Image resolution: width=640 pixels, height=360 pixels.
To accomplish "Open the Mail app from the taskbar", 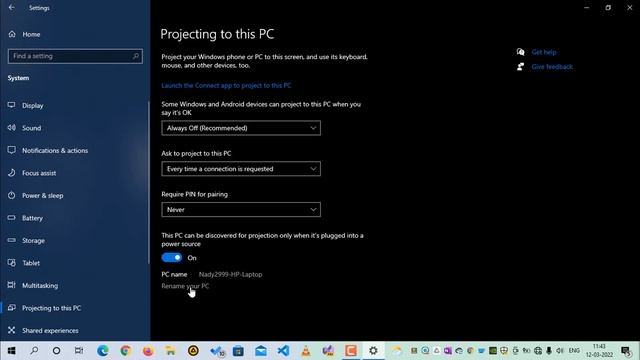I will coord(261,351).
